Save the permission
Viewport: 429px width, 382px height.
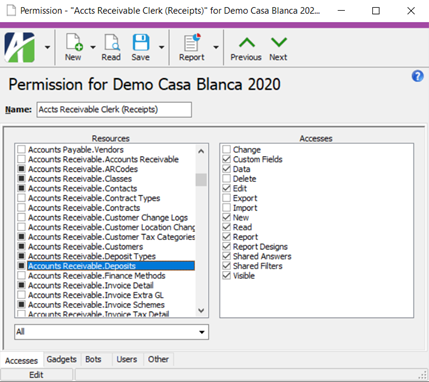[x=141, y=47]
